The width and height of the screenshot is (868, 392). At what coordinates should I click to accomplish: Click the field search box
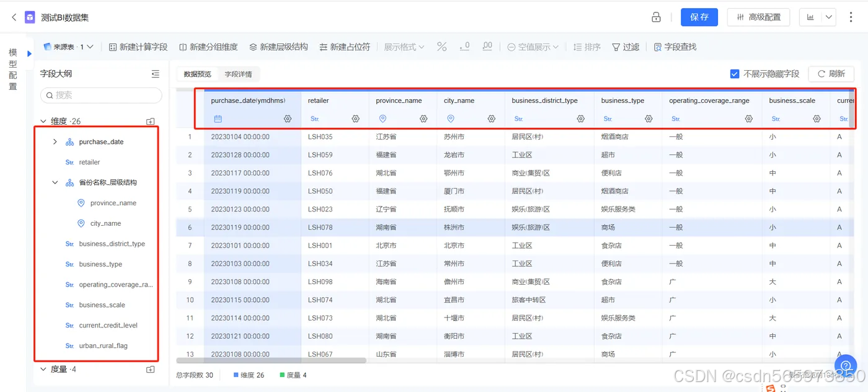point(101,95)
